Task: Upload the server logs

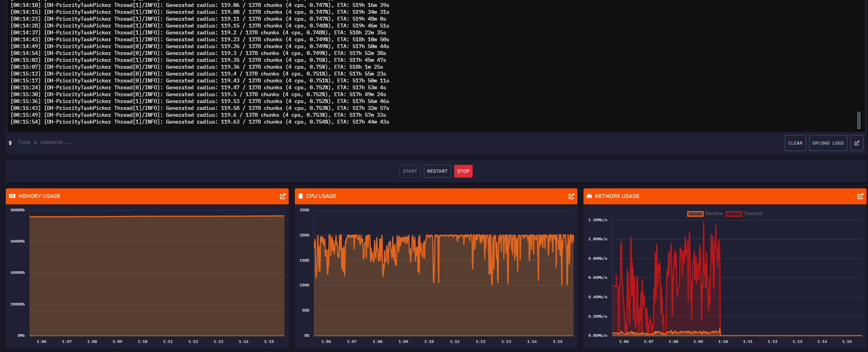Action: [x=828, y=143]
